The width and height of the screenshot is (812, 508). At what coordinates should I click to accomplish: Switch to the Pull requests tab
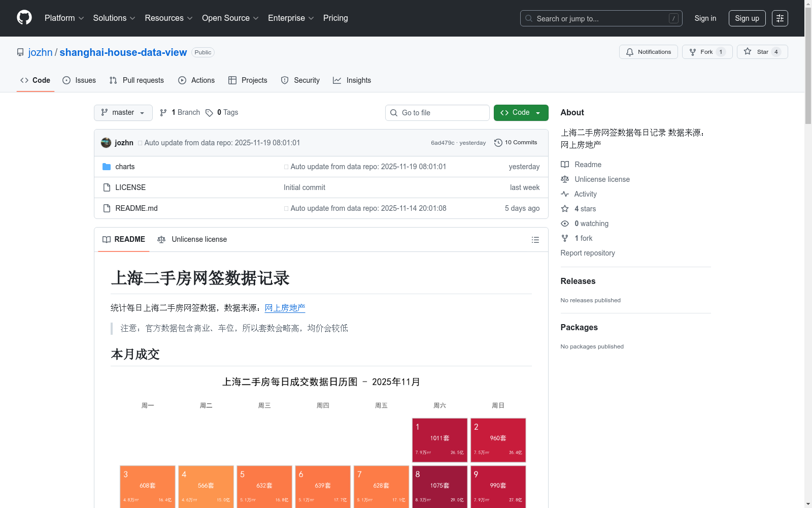pyautogui.click(x=136, y=80)
